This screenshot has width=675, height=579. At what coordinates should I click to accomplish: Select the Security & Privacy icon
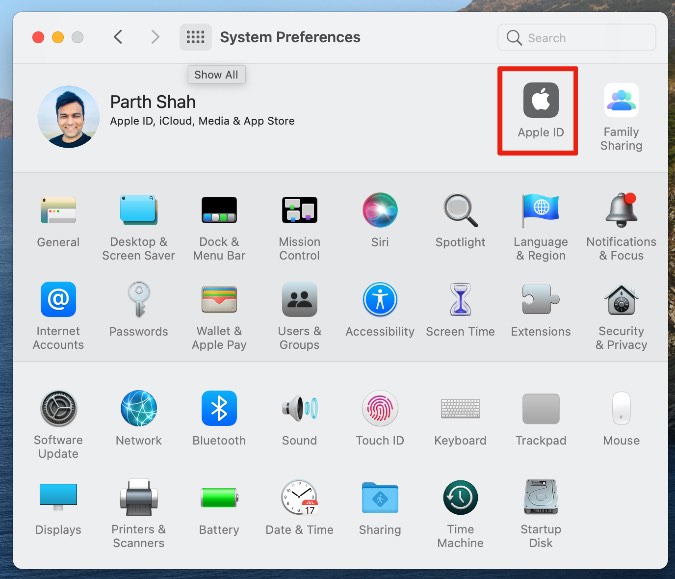pyautogui.click(x=621, y=300)
